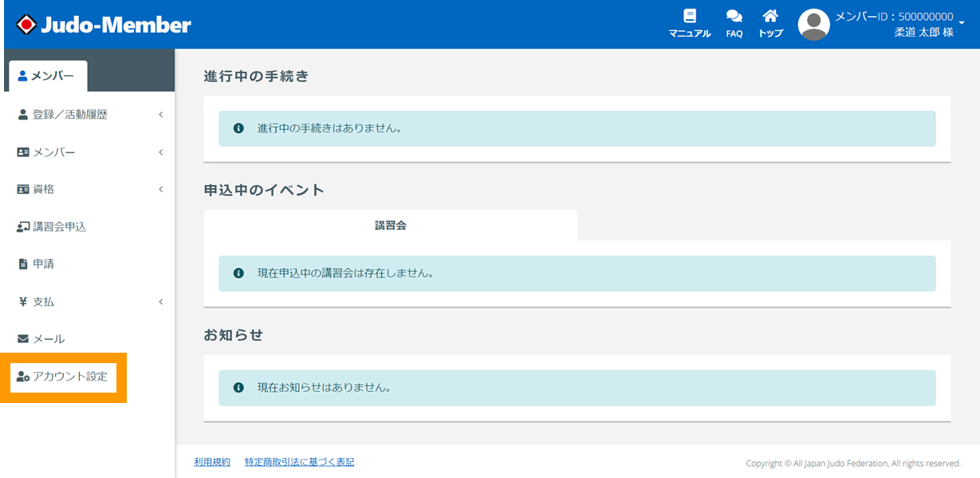
Task: Click the 進行中の手続き heading
Action: pos(256,77)
